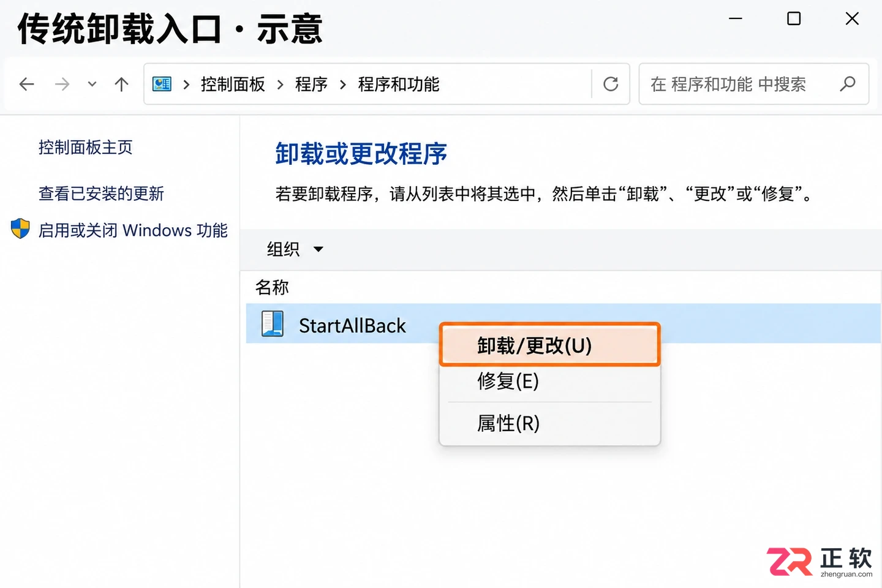This screenshot has width=882, height=588.
Task: Refresh the programs list
Action: click(611, 84)
